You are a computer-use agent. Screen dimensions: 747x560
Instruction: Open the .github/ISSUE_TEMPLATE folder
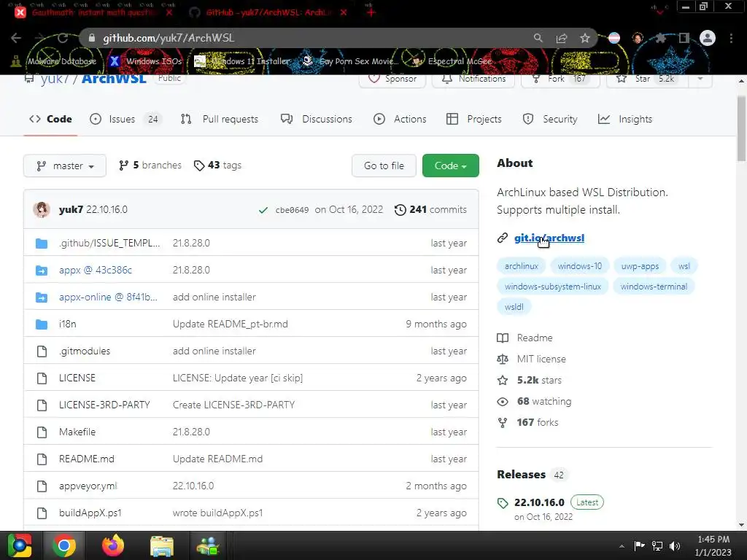click(109, 243)
